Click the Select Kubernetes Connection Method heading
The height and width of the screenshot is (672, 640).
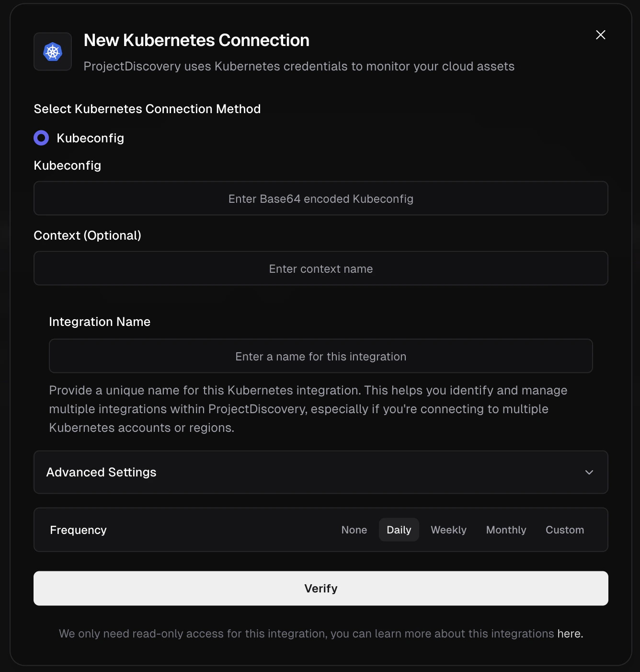pyautogui.click(x=147, y=109)
